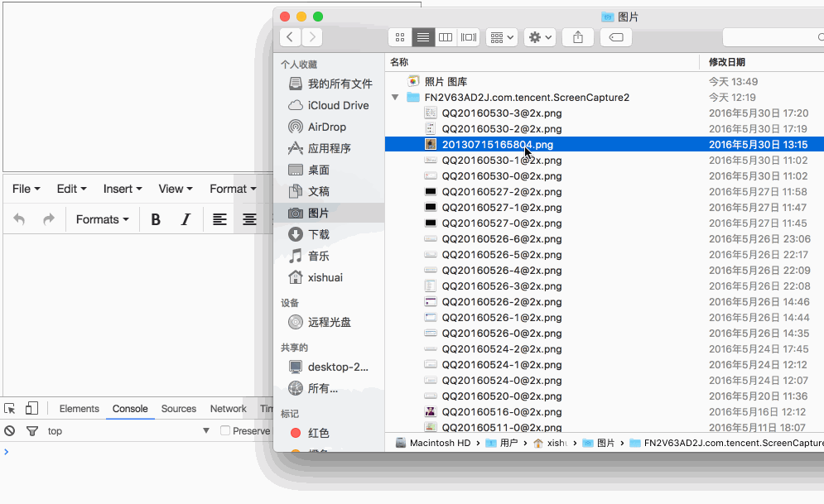The width and height of the screenshot is (824, 504).
Task: Collapse the ScreenCapture2 folder disclosure triangle
Action: coord(395,97)
